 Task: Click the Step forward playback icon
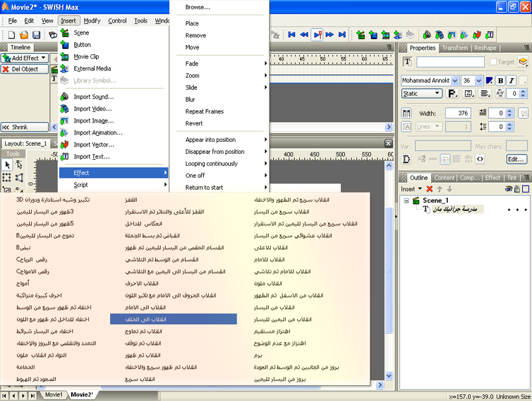[x=329, y=34]
